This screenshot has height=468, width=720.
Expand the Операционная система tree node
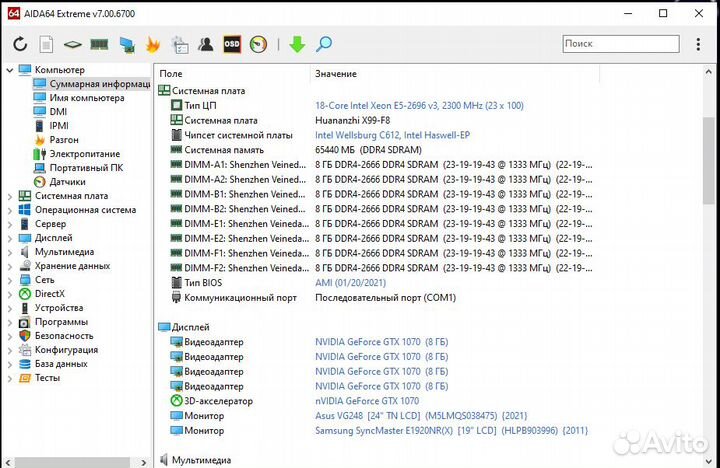click(x=10, y=210)
